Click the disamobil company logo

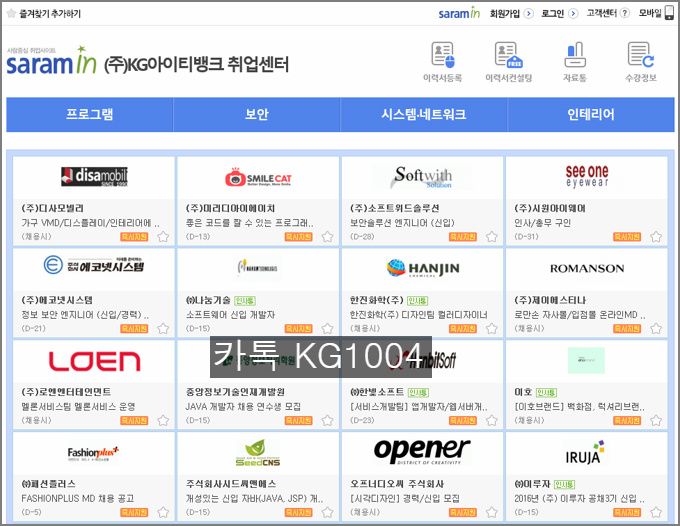94,176
